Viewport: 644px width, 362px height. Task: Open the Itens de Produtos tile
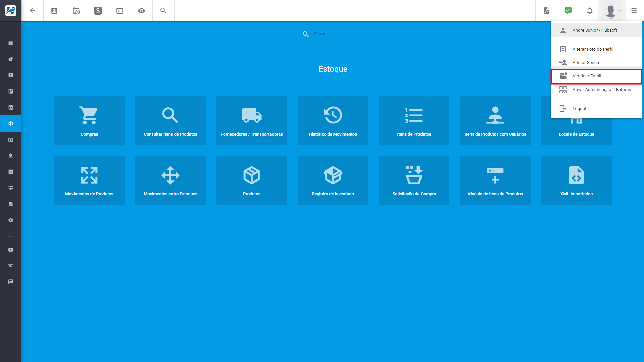click(x=414, y=121)
